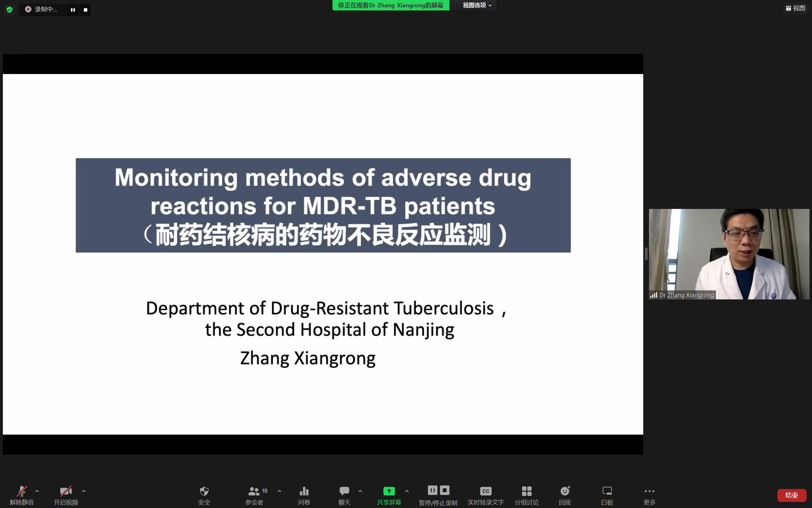Open the 问卷 polls icon
The height and width of the screenshot is (508, 812).
tap(304, 495)
